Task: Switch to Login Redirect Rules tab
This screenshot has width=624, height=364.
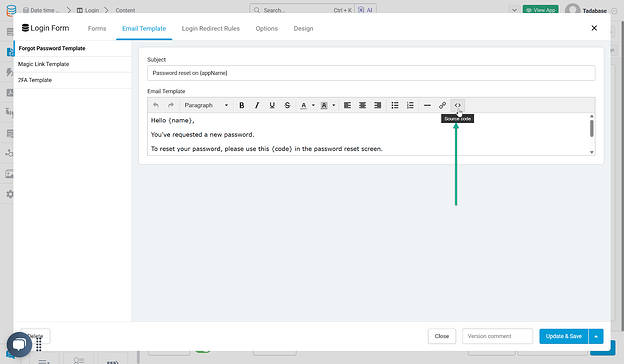Action: point(211,29)
